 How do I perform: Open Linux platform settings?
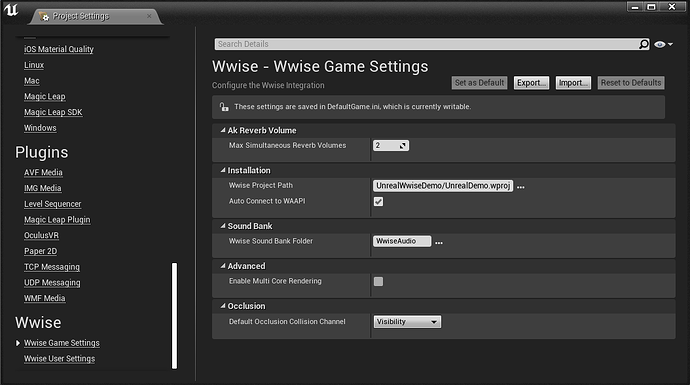coord(34,65)
